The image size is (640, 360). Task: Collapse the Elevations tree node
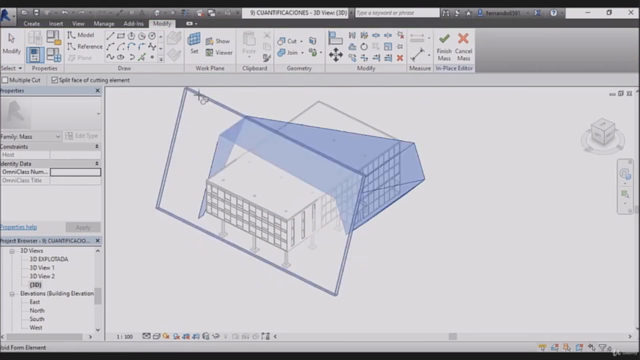(x=12, y=294)
